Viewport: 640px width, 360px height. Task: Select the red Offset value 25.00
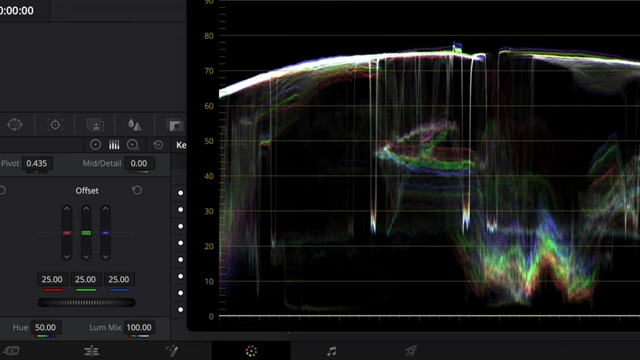[52, 280]
